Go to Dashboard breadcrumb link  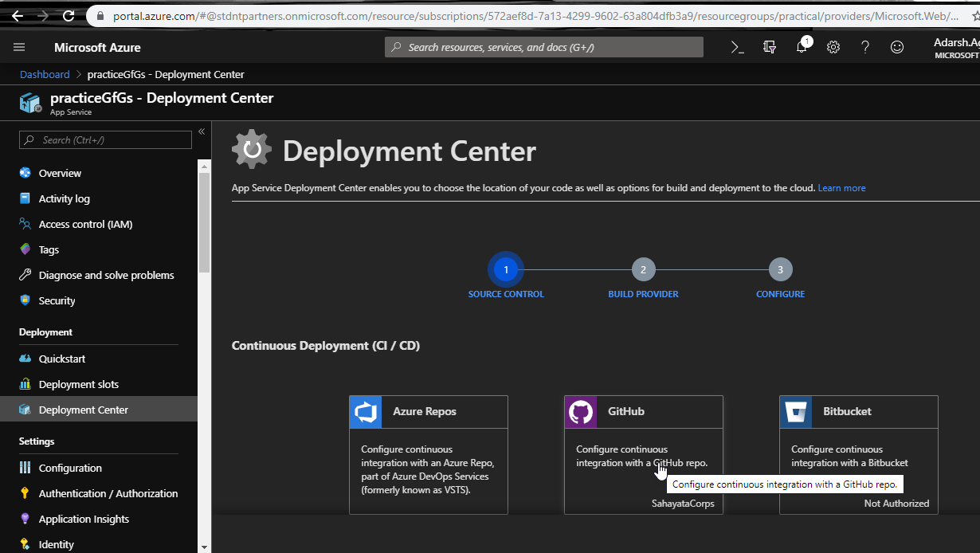tap(45, 74)
